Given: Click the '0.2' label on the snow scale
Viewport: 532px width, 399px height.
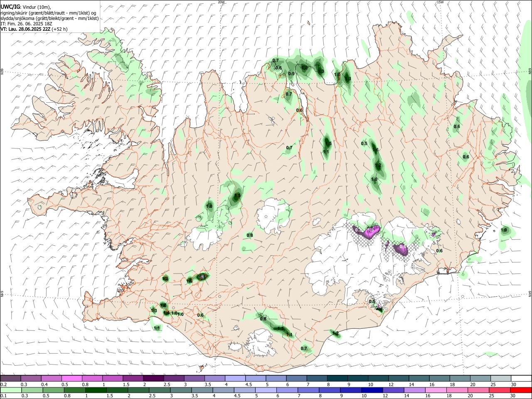Looking at the screenshot, I should click(x=4, y=384).
